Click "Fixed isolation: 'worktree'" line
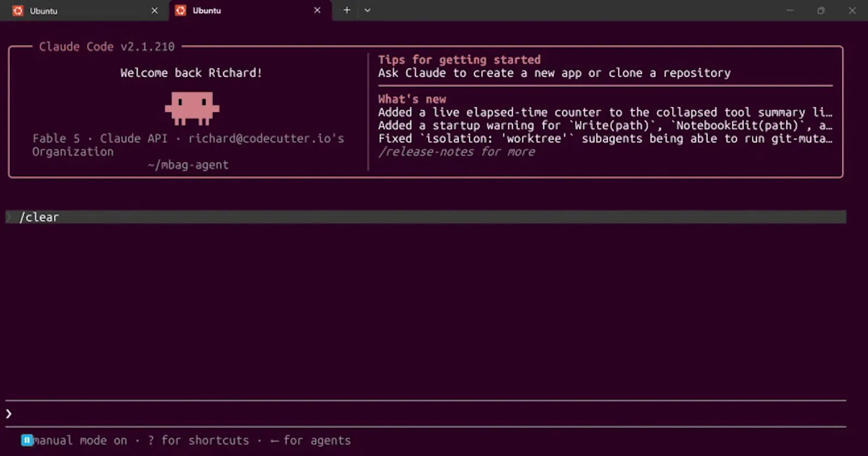The width and height of the screenshot is (868, 456). tap(605, 138)
